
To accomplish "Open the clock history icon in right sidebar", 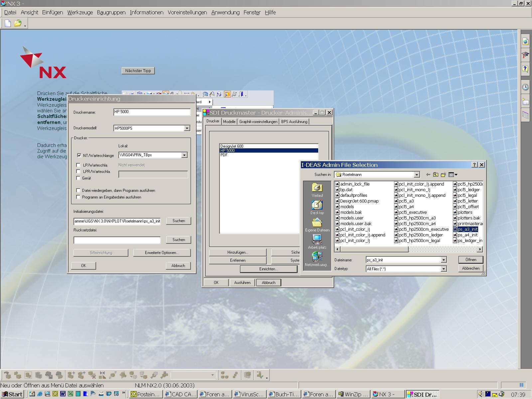I will 525,87.
